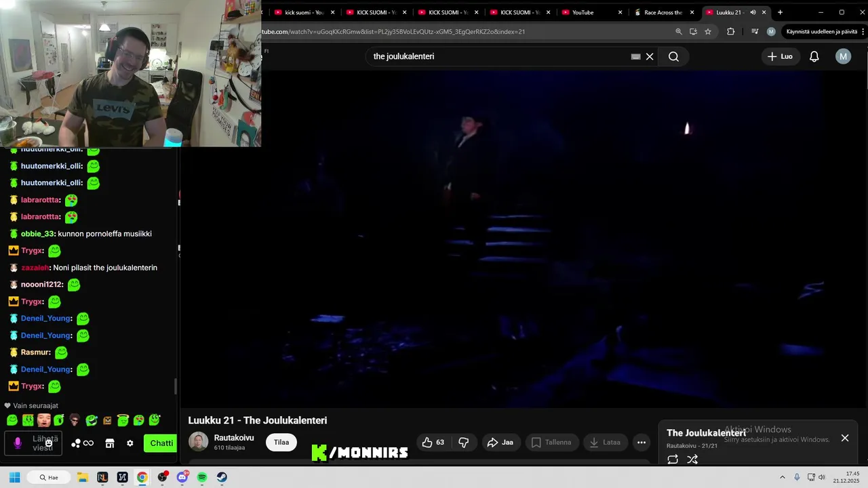This screenshot has width=868, height=488.
Task: Open Steam from the taskbar
Action: pos(222,477)
